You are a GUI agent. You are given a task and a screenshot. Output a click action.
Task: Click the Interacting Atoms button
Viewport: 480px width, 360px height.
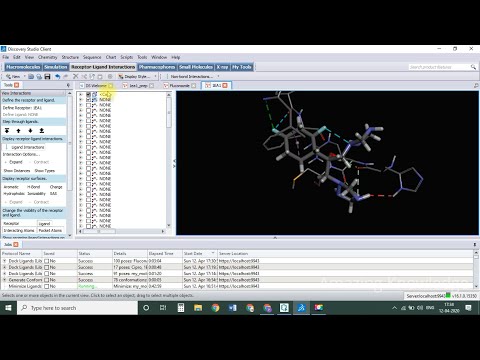(19, 230)
